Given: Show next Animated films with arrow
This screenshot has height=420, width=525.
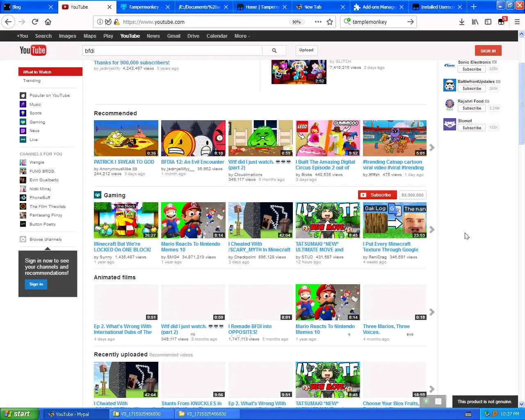Looking at the screenshot, I should 431,312.
